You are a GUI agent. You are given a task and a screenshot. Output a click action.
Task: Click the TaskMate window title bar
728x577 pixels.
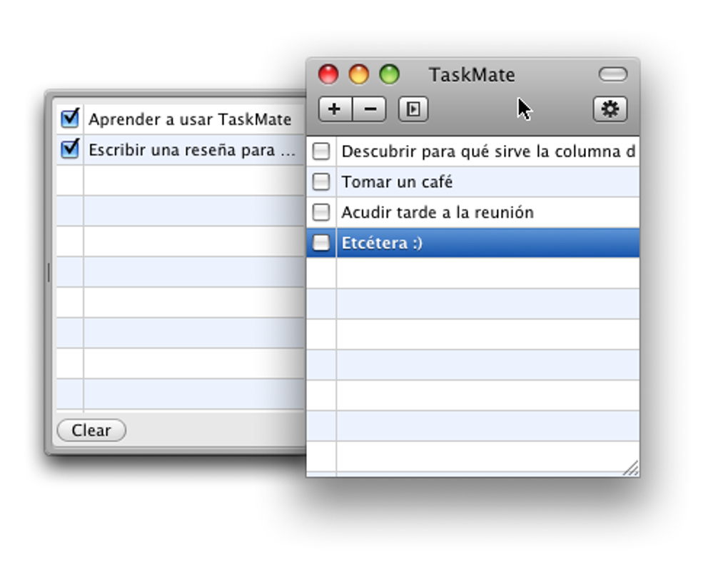(473, 74)
